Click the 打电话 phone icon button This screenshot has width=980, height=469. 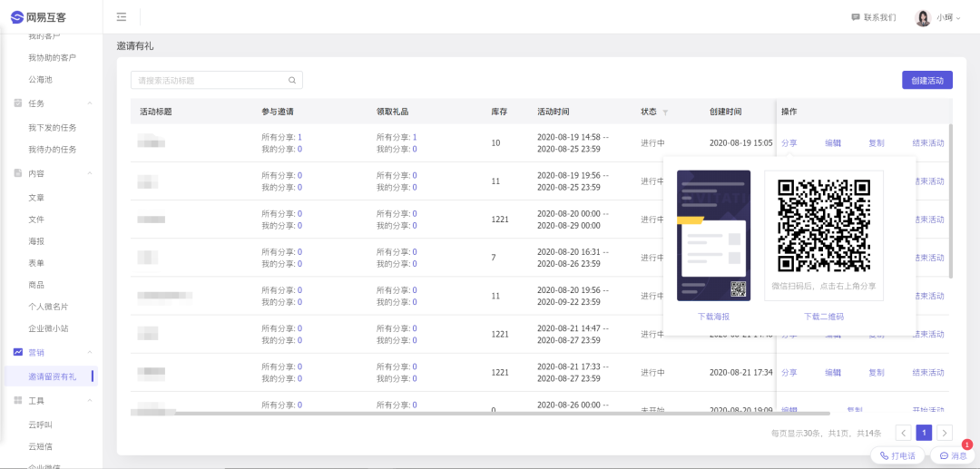885,455
